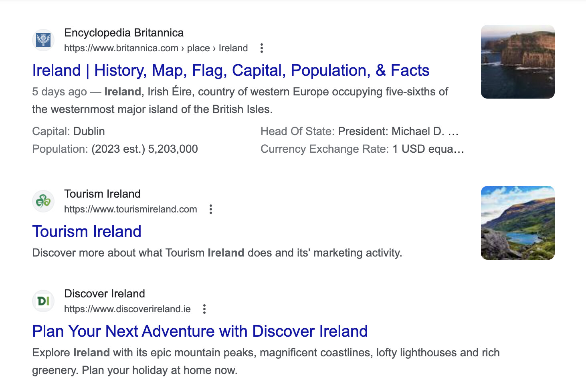Screen dimensions: 586x392
Task: Click the Head Of State President fact
Action: point(360,131)
